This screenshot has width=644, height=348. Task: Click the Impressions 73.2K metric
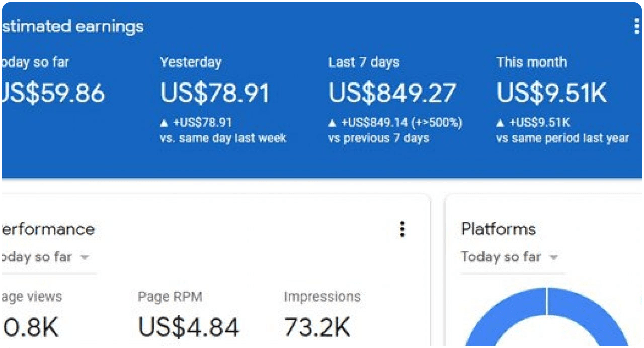point(317,327)
